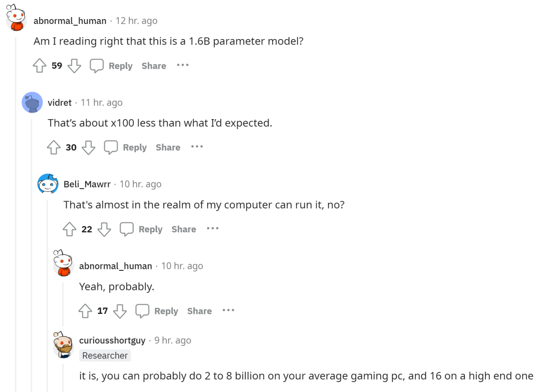The image size is (541, 392).
Task: Click Beli_Mawrr's avatar image
Action: (x=48, y=184)
